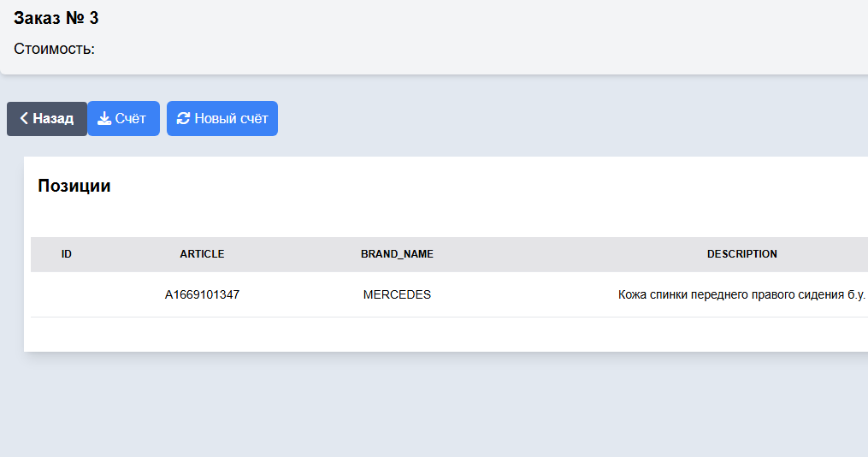This screenshot has height=457, width=868.
Task: Click the refresh icon on Новый счёт
Action: pos(183,119)
